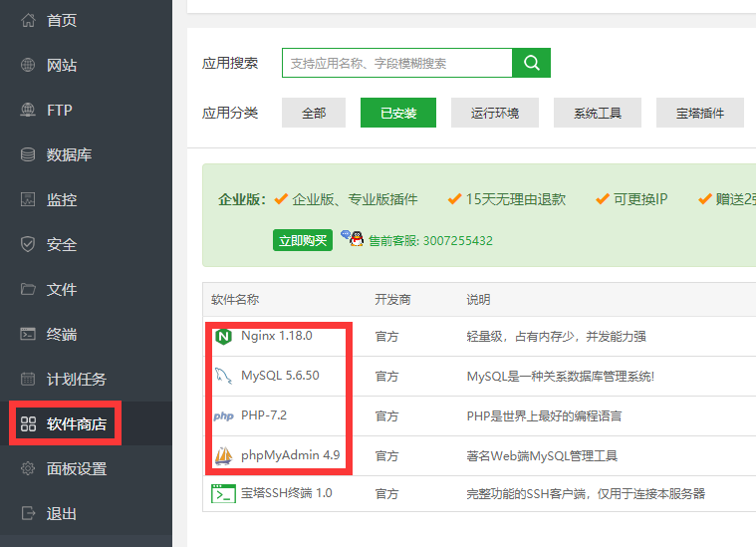Open 网站 in the sidebar
The width and height of the screenshot is (756, 547).
tap(61, 65)
